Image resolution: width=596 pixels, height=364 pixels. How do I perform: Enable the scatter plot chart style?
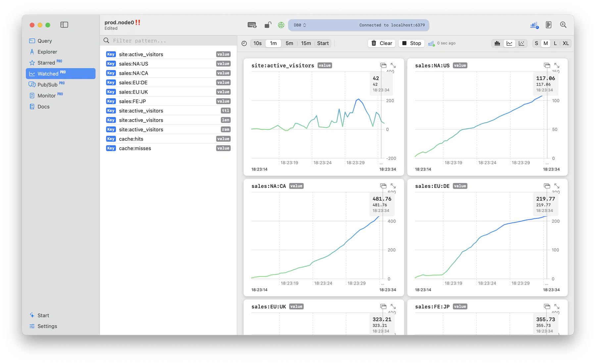pyautogui.click(x=521, y=43)
